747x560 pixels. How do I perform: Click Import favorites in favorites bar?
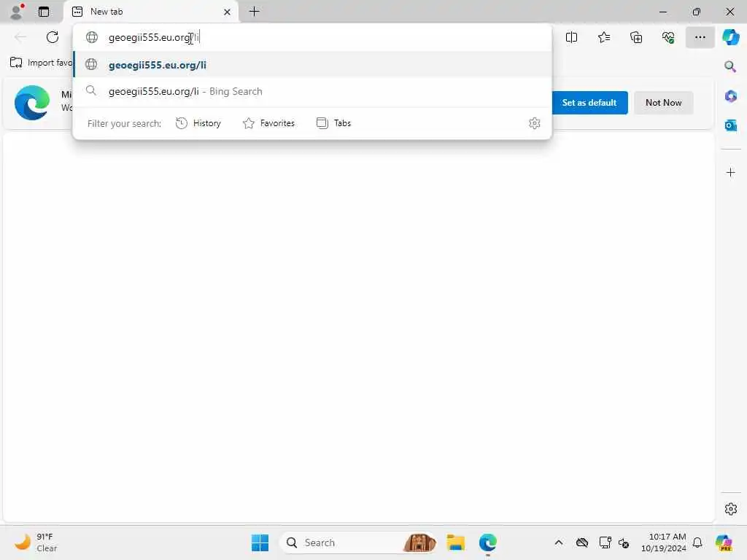[x=41, y=63]
